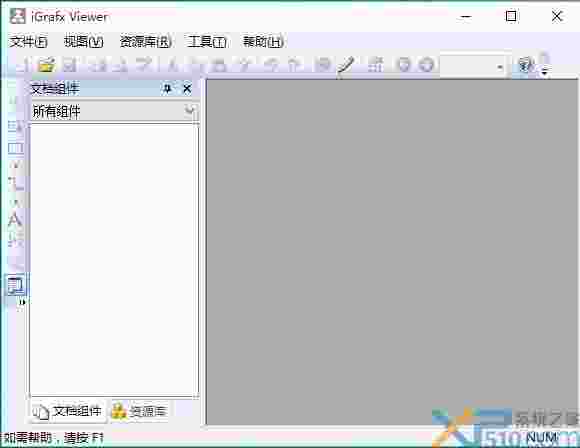The height and width of the screenshot is (448, 580).
Task: Click the pen/pencil tool icon in toolbar
Action: (x=345, y=65)
